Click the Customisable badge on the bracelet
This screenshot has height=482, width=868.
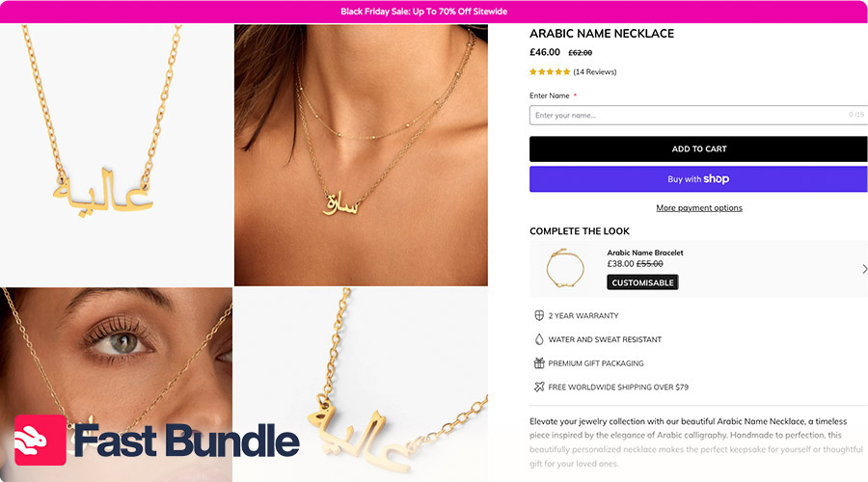[x=642, y=282]
